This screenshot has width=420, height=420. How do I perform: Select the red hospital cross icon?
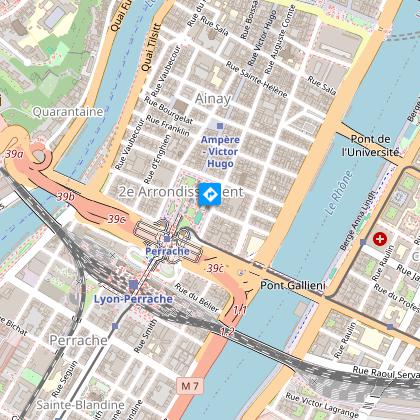pyautogui.click(x=380, y=239)
